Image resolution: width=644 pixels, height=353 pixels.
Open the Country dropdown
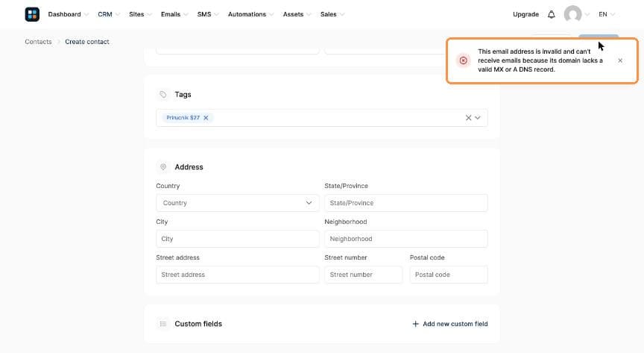237,203
